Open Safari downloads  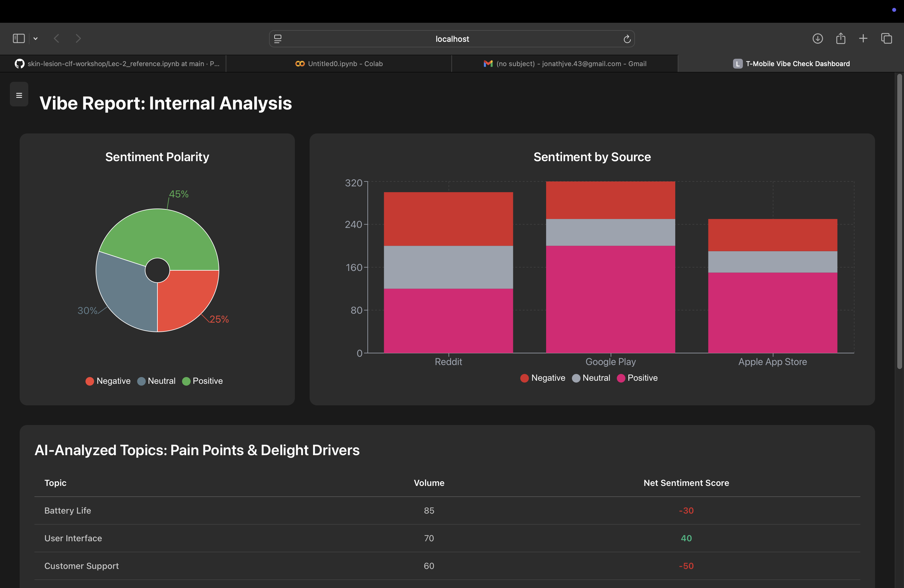(817, 38)
